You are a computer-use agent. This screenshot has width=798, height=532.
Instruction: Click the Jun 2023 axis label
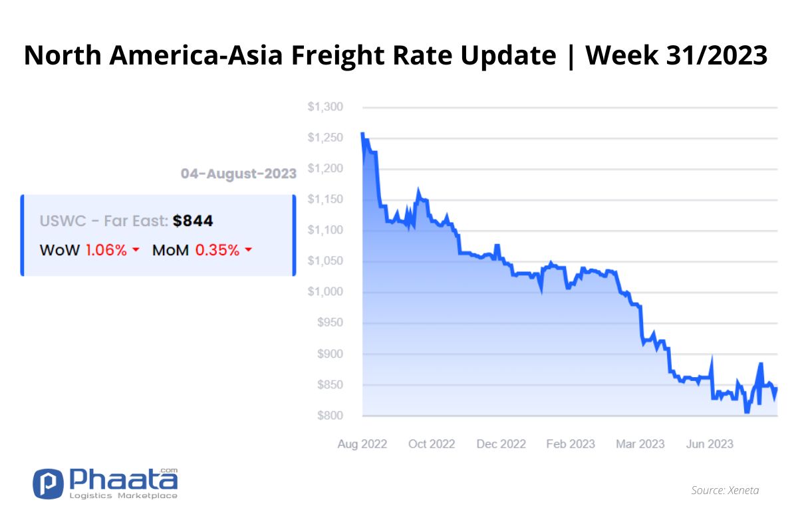[x=710, y=444]
